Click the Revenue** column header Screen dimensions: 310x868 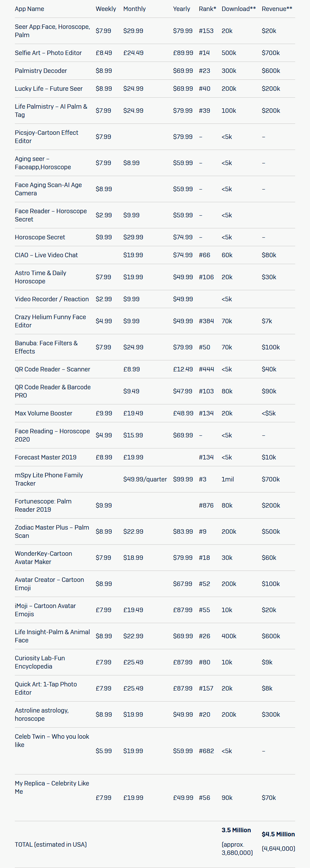click(277, 9)
